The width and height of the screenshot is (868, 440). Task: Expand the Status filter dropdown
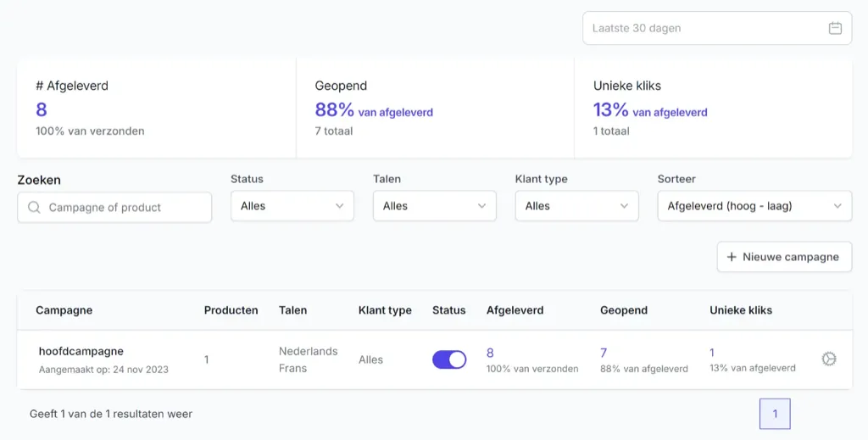(292, 206)
